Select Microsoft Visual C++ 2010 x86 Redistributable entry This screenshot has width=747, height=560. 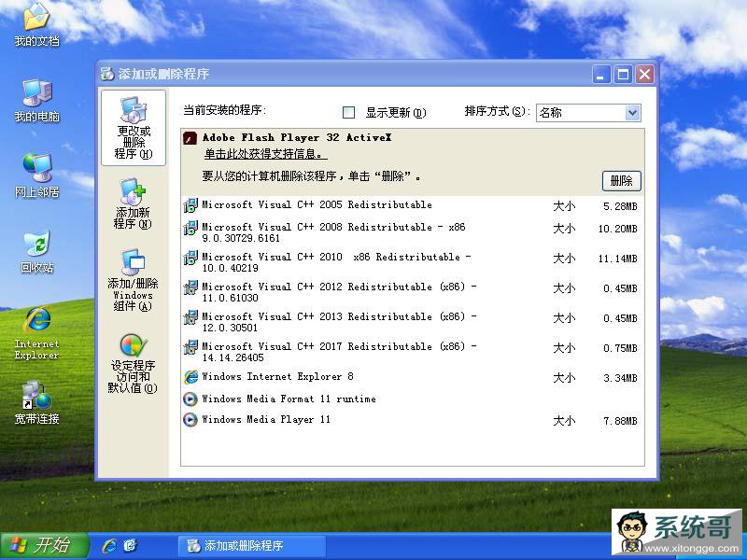click(x=413, y=262)
